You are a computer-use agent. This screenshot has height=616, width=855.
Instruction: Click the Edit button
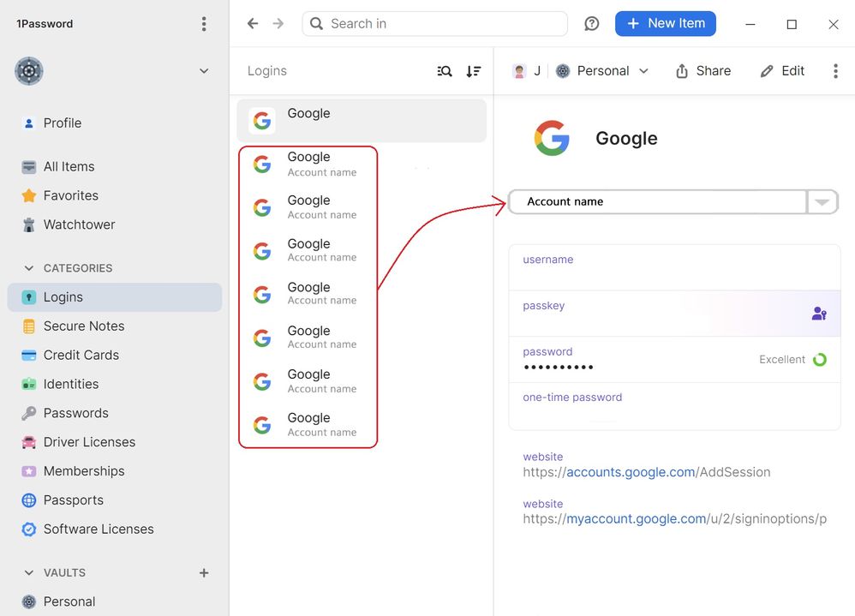pyautogui.click(x=782, y=71)
